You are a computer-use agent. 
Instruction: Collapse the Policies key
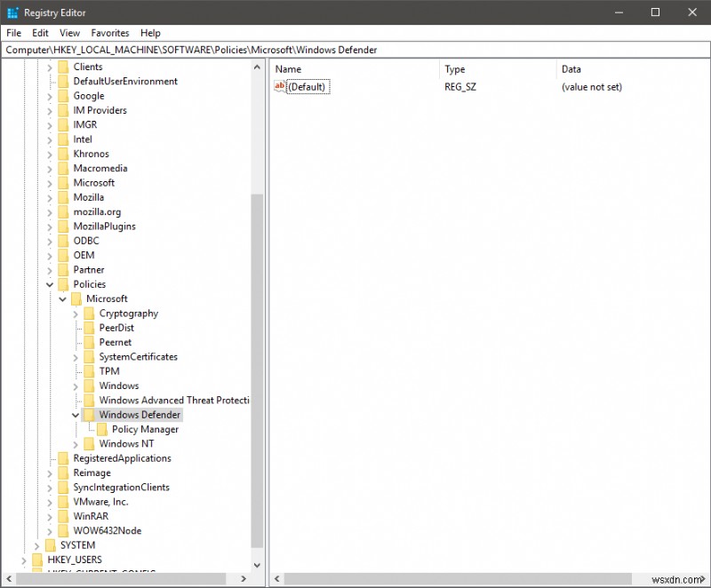point(51,284)
